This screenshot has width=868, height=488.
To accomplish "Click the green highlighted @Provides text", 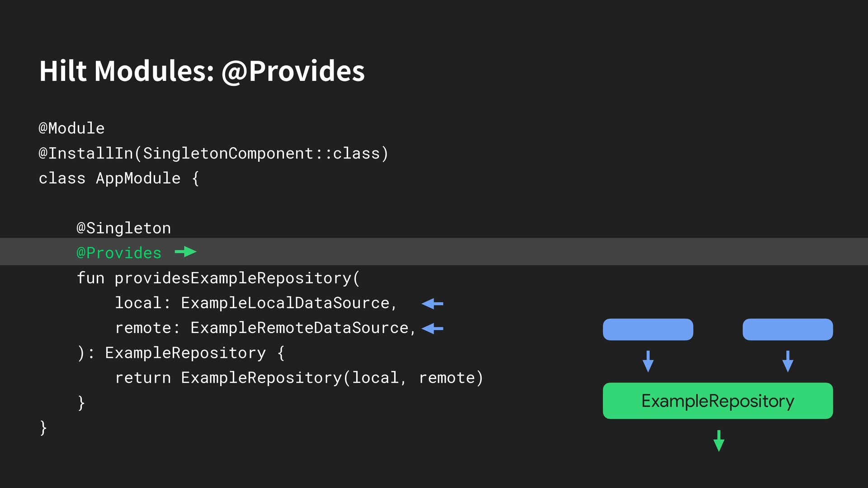I will (119, 253).
